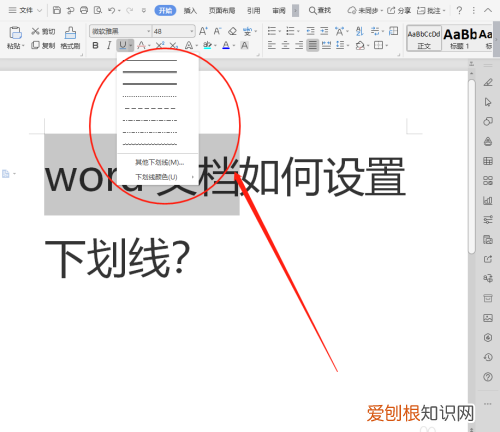This screenshot has height=432, width=500.
Task: Toggle Underline on selected text
Action: (x=123, y=45)
